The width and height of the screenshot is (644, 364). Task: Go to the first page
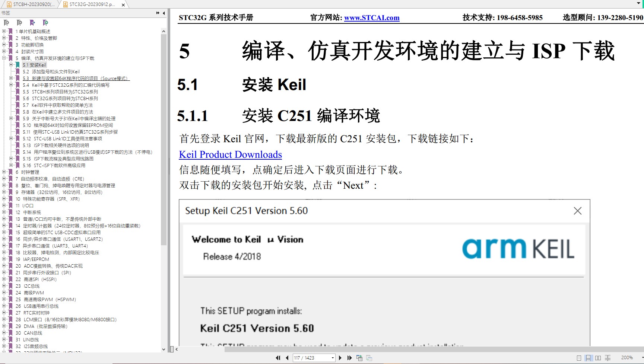[x=278, y=358]
